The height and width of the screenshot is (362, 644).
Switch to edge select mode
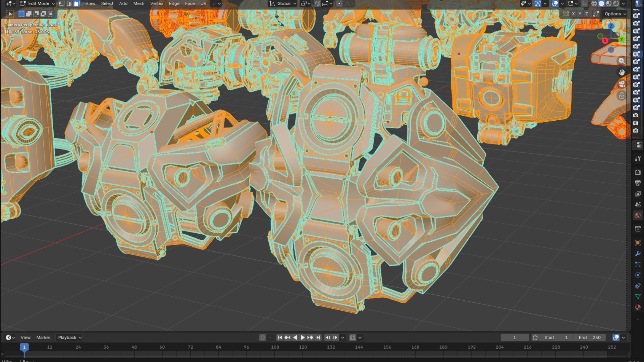coord(69,4)
